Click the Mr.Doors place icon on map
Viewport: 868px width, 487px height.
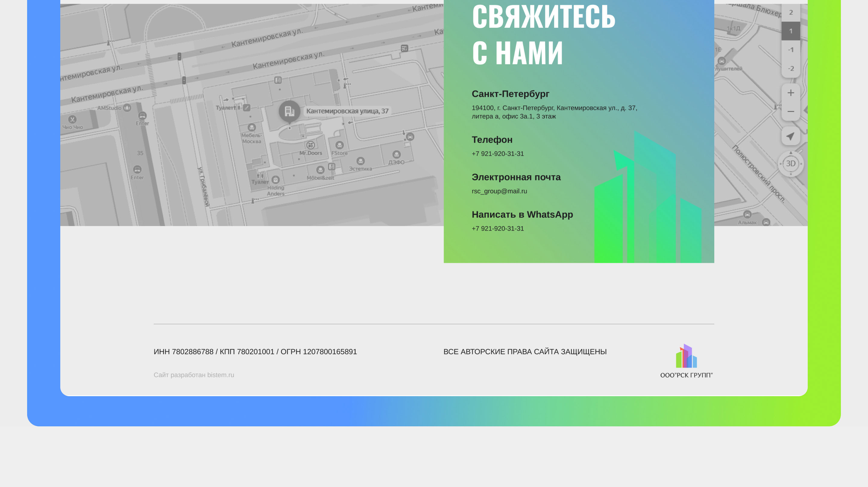pyautogui.click(x=310, y=145)
